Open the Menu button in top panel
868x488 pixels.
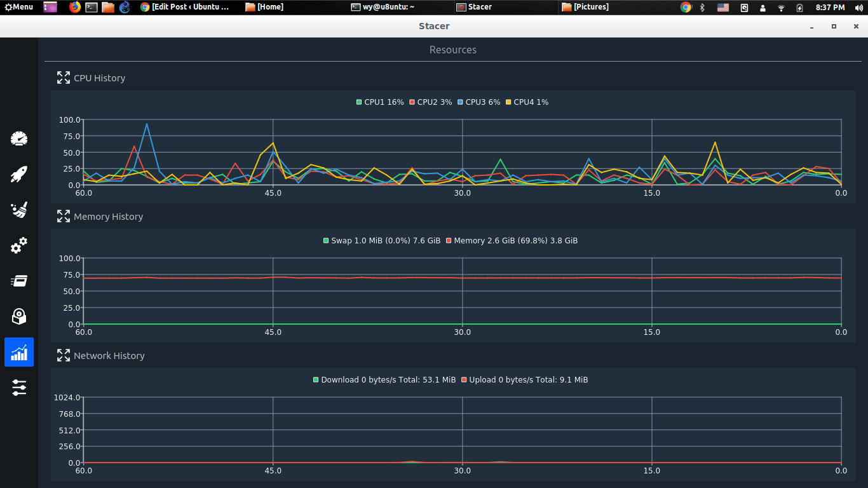(x=19, y=7)
